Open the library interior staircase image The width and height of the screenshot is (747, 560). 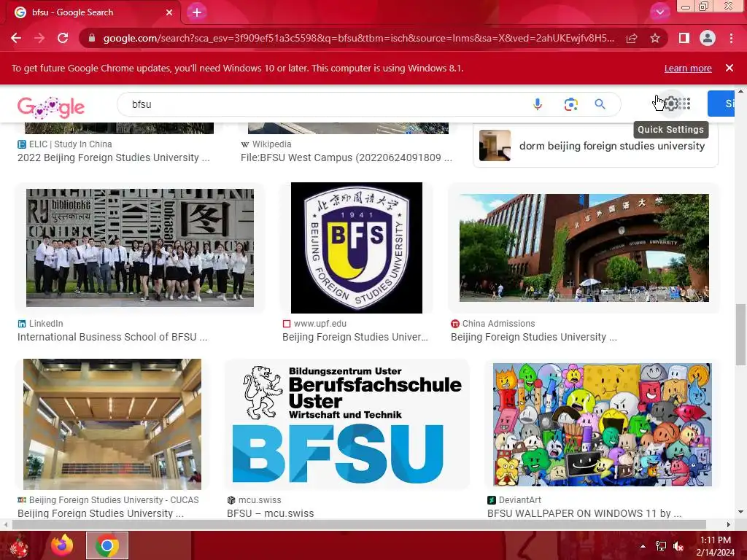coord(112,424)
